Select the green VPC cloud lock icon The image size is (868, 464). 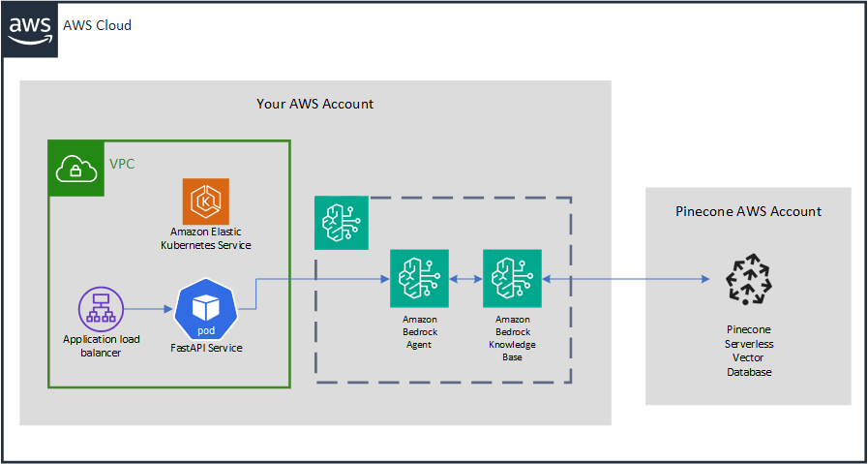[x=75, y=168]
